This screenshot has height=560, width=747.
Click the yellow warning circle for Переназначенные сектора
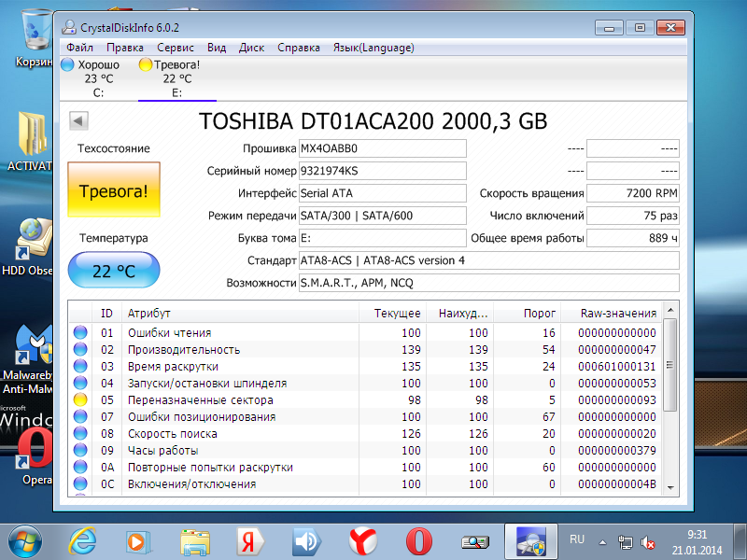80,399
